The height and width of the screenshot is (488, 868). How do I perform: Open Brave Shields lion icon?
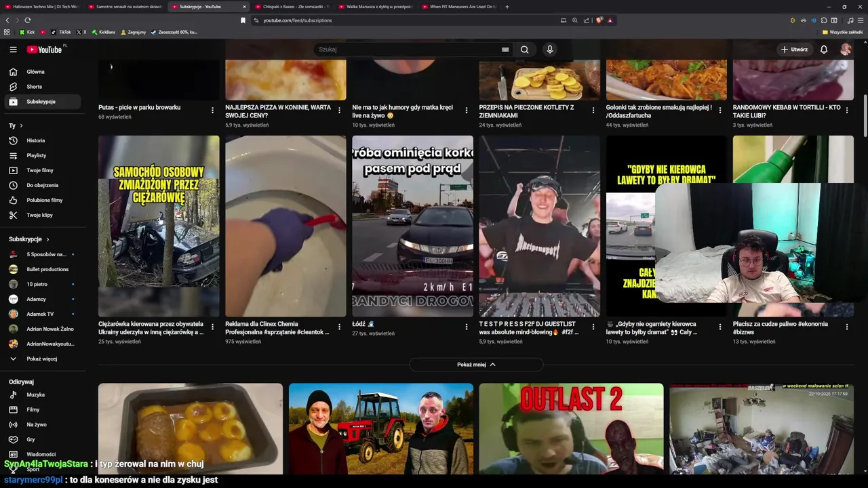click(599, 20)
